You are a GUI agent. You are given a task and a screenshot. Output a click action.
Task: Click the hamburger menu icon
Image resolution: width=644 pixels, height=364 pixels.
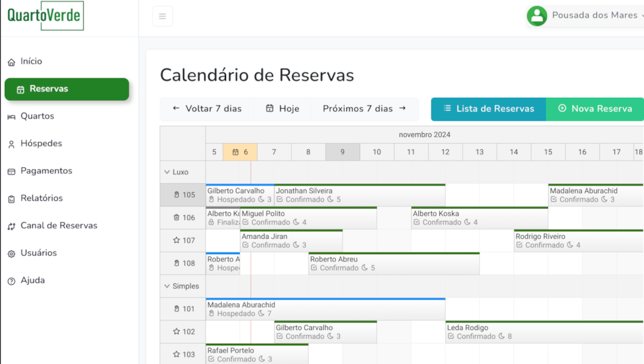tap(162, 15)
